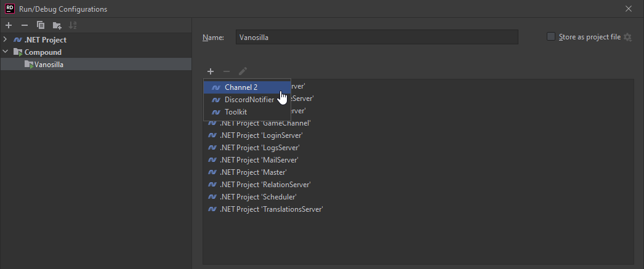Choose DiscordNotifier from popup menu
Image resolution: width=644 pixels, height=269 pixels.
click(x=249, y=100)
